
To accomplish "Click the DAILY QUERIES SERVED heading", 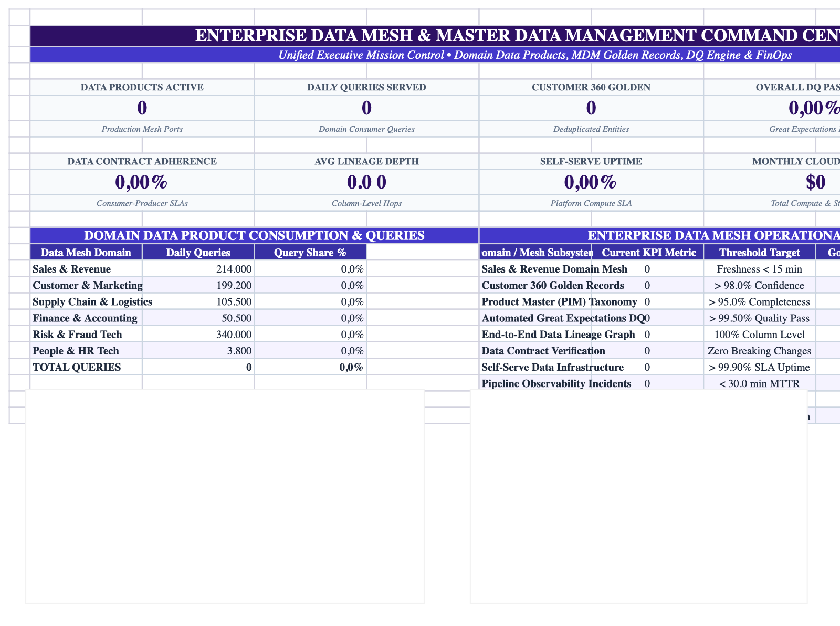I will pos(366,87).
